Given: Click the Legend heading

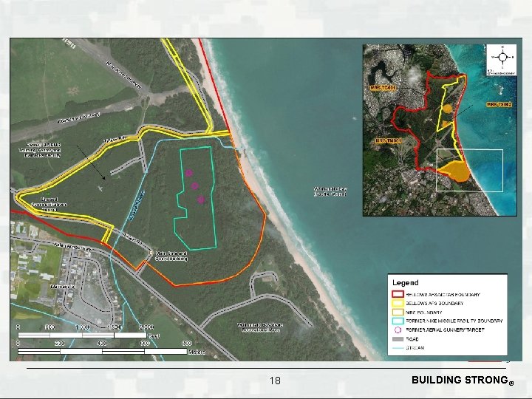Looking at the screenshot, I should (x=405, y=282).
